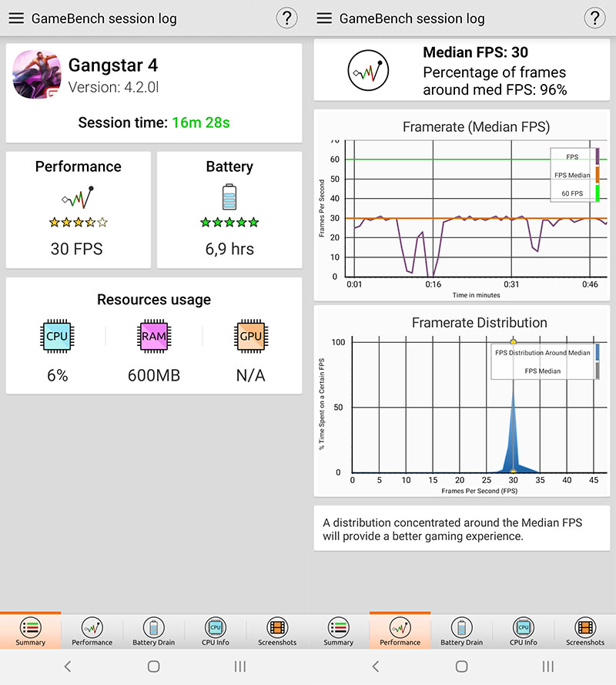616x685 pixels.
Task: Open Screenshots tab on left screen
Action: tap(277, 631)
